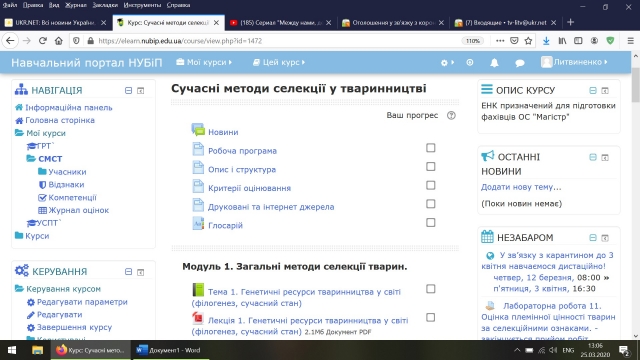Image resolution: width=640 pixels, height=360 pixels.
Task: Open the Навчальний портал НУБіП home link
Action: (87, 62)
